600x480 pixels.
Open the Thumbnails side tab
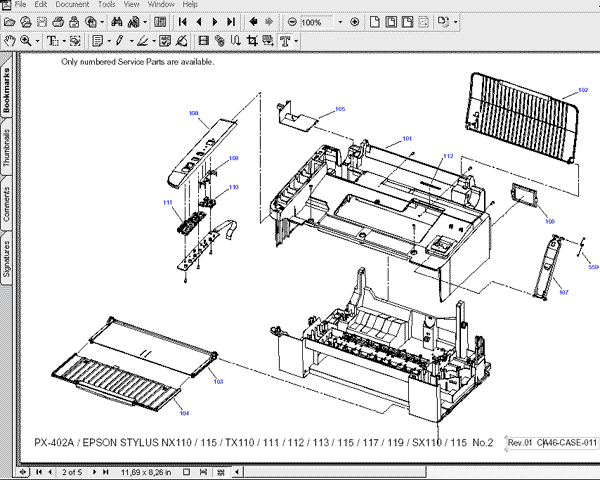coord(7,147)
